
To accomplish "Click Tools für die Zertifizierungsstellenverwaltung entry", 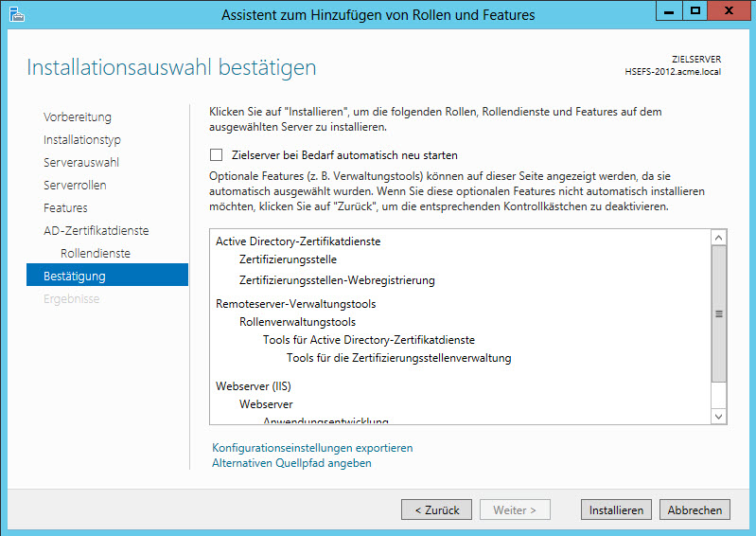I will [x=398, y=358].
